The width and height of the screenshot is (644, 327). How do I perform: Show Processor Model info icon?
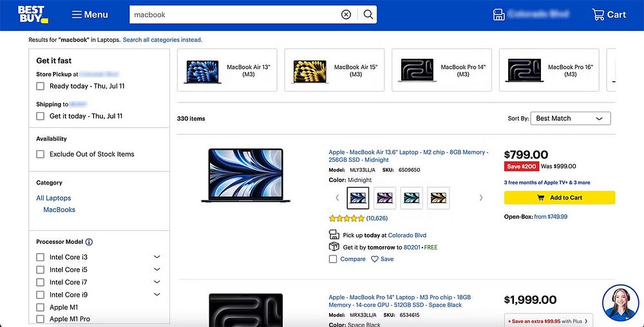tap(89, 242)
